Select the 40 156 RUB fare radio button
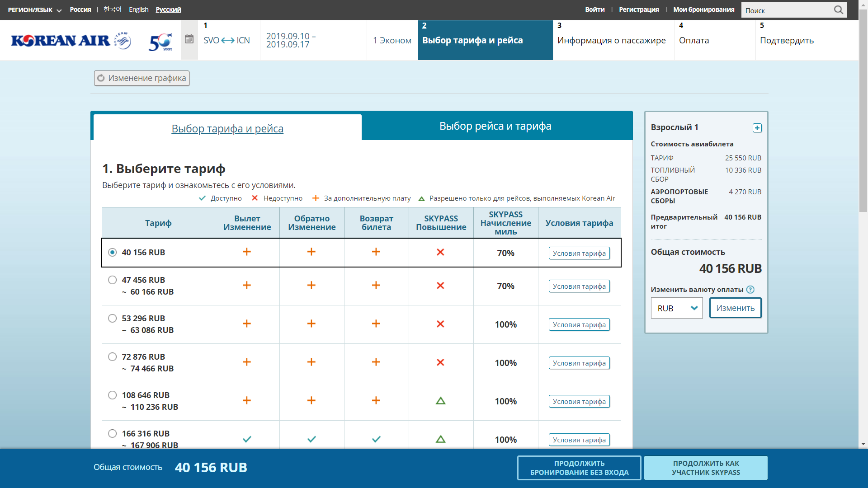Image resolution: width=868 pixels, height=488 pixels. point(113,252)
